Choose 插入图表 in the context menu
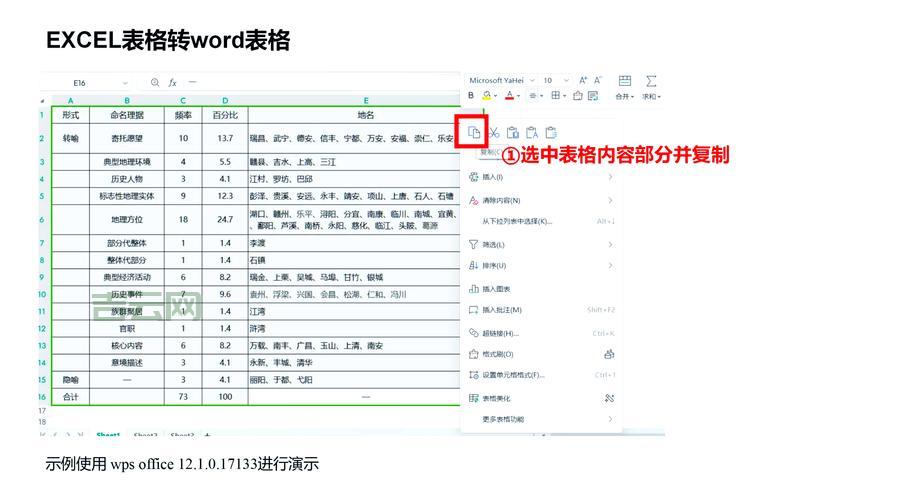914x500 pixels. 541,289
